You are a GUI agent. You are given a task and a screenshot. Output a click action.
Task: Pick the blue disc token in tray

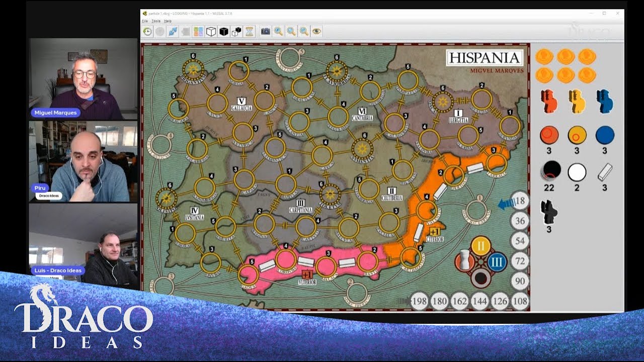point(605,135)
